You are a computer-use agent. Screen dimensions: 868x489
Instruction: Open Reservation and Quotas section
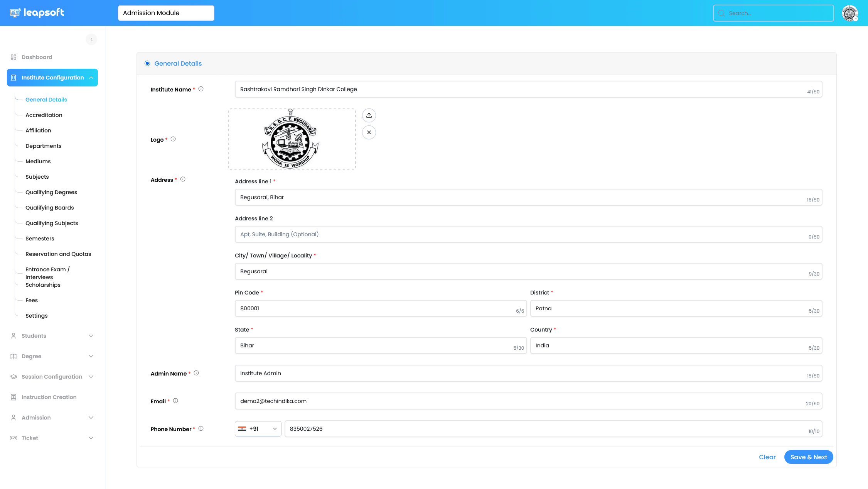pos(58,254)
